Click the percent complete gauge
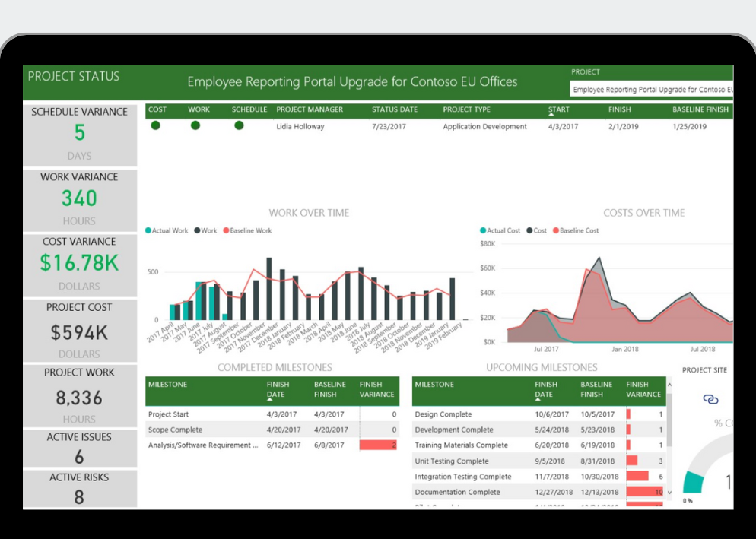The image size is (756, 539). click(708, 462)
